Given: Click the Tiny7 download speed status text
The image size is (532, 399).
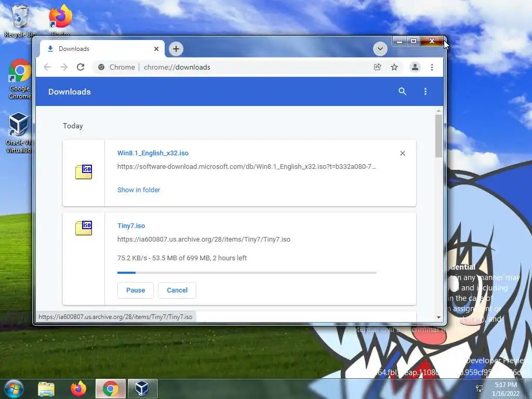Looking at the screenshot, I should tap(182, 258).
